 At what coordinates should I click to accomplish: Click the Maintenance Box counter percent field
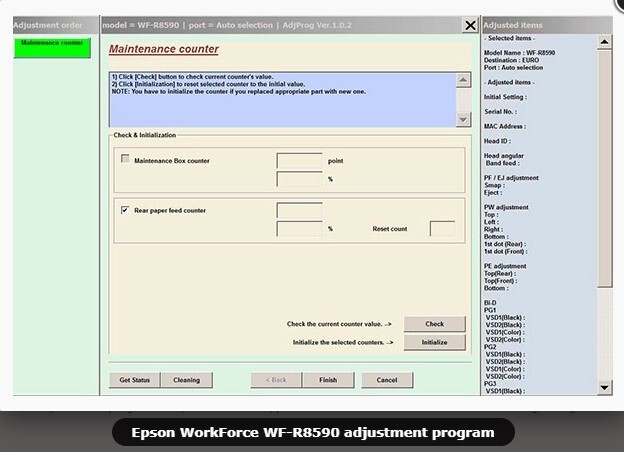[299, 179]
